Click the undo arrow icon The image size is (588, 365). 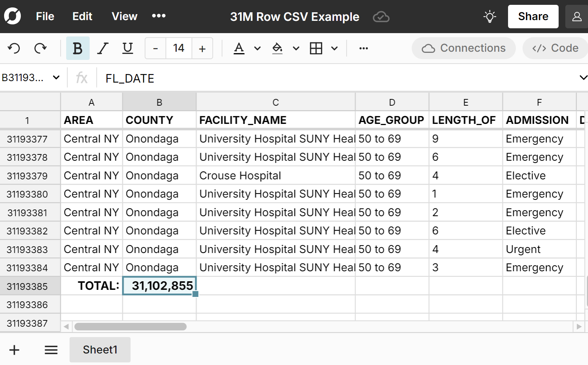pos(14,48)
